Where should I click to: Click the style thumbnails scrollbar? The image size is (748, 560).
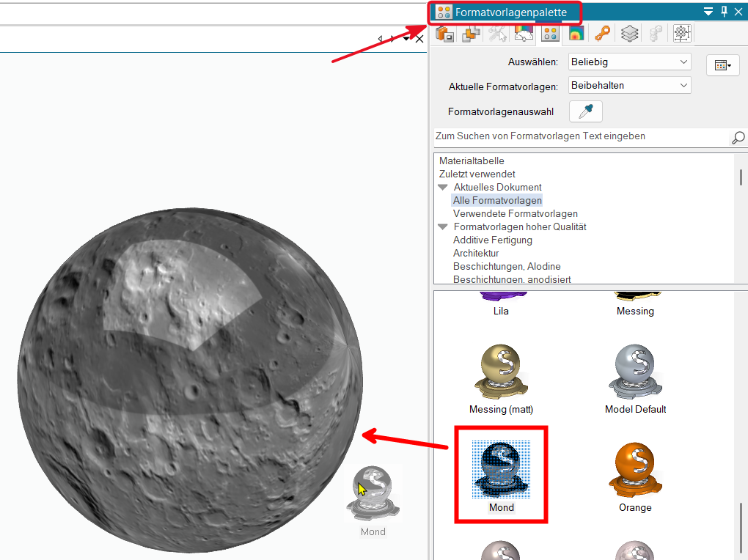tap(741, 528)
